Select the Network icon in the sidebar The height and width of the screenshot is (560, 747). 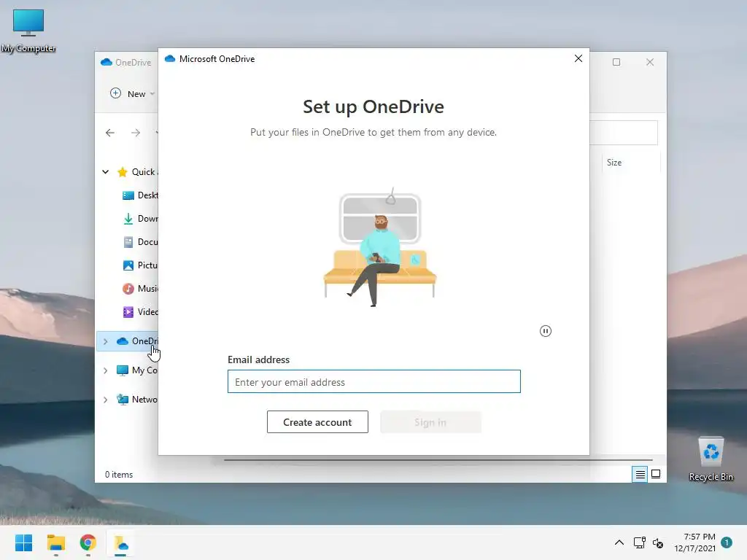pyautogui.click(x=123, y=400)
